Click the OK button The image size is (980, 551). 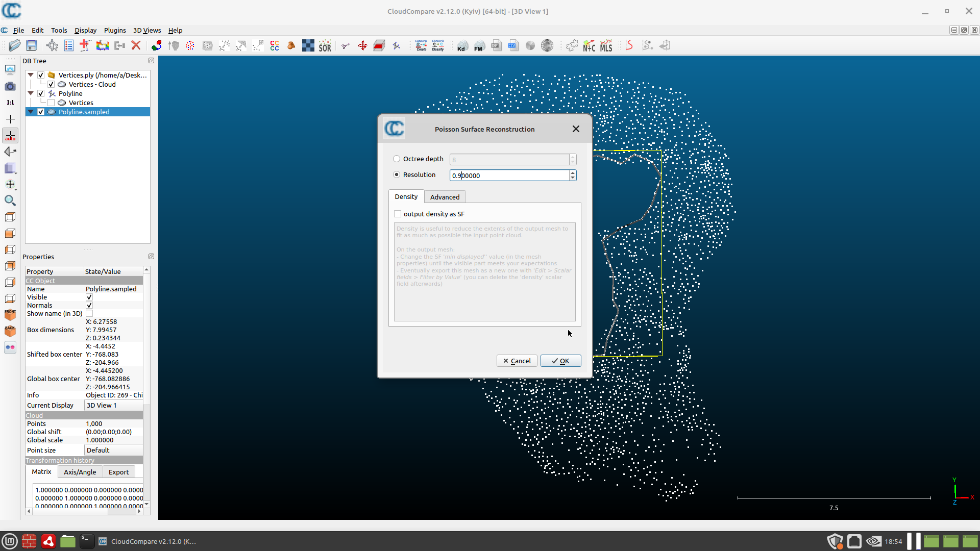point(560,361)
